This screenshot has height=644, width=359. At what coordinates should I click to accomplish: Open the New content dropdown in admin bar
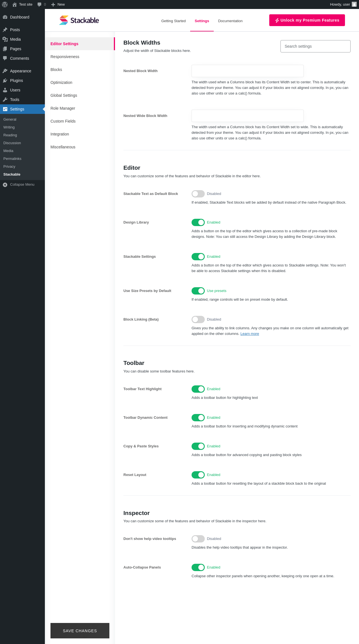click(x=58, y=4)
